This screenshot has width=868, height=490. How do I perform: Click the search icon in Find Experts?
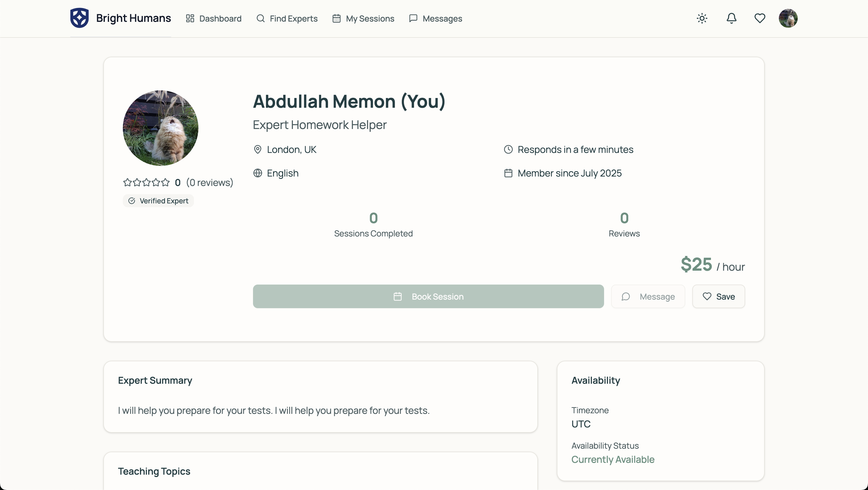coord(261,19)
